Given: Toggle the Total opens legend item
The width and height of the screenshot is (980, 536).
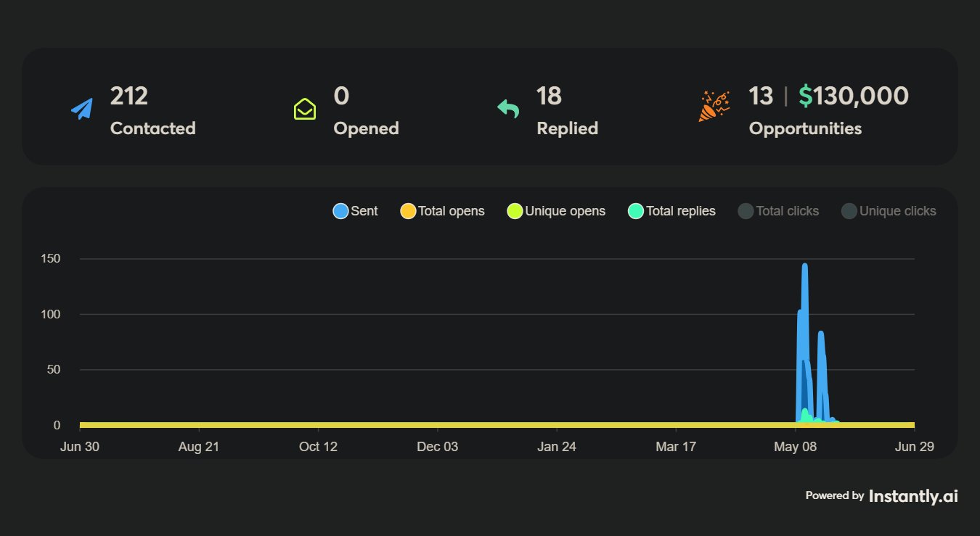Looking at the screenshot, I should 442,211.
